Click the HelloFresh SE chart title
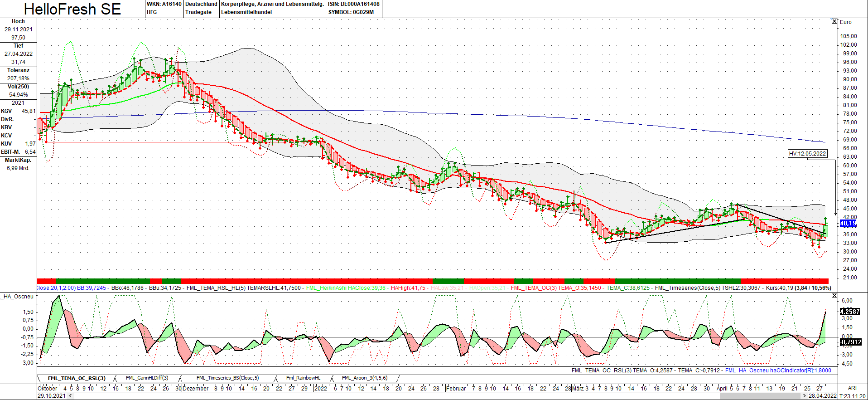 [72, 9]
